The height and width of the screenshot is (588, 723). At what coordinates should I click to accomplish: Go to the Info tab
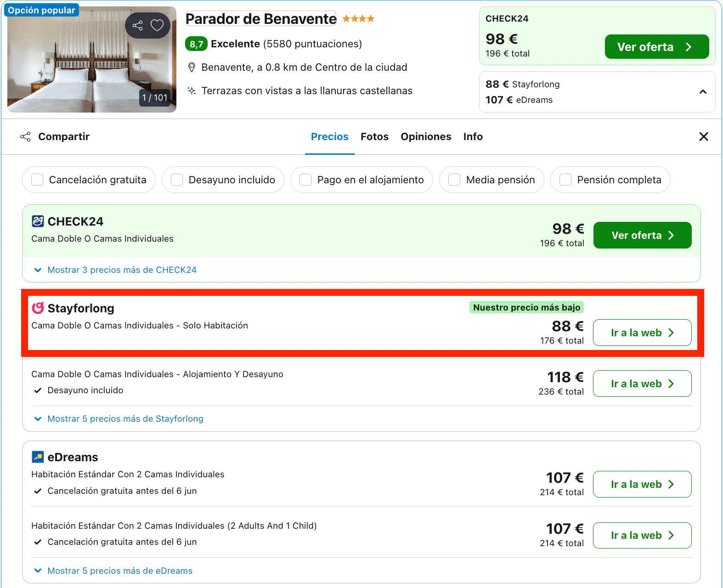pyautogui.click(x=473, y=136)
